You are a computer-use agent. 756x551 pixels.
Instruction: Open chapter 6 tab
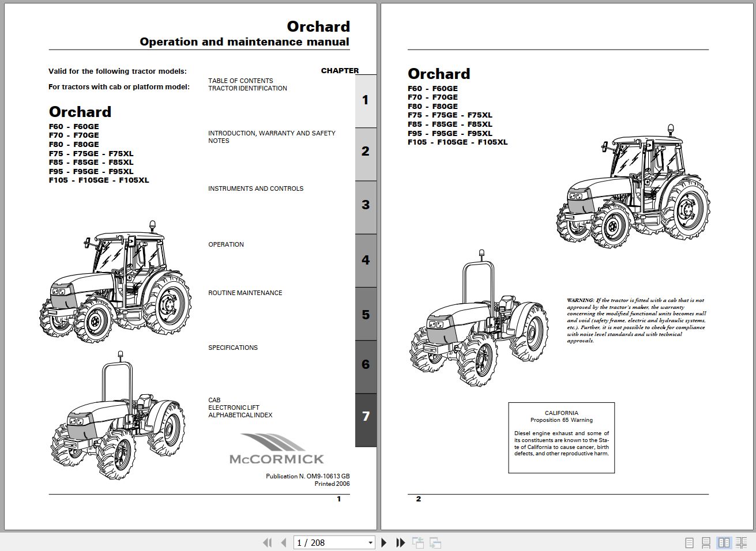(366, 367)
